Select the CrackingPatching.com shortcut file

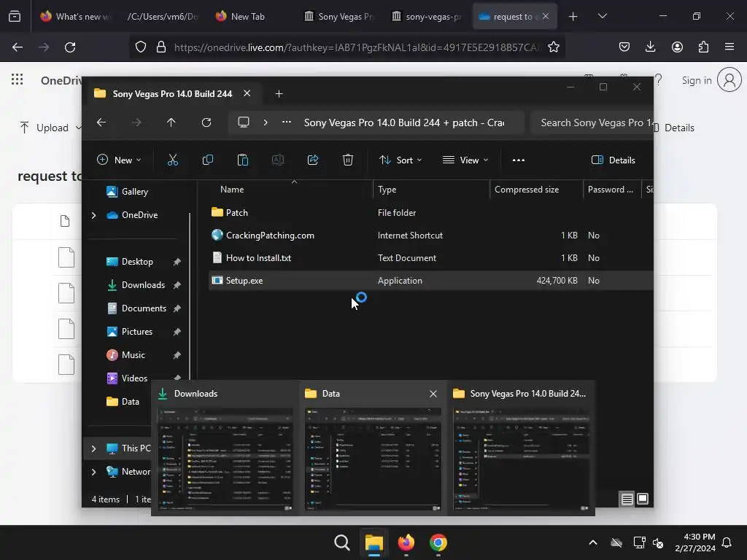[430, 236]
